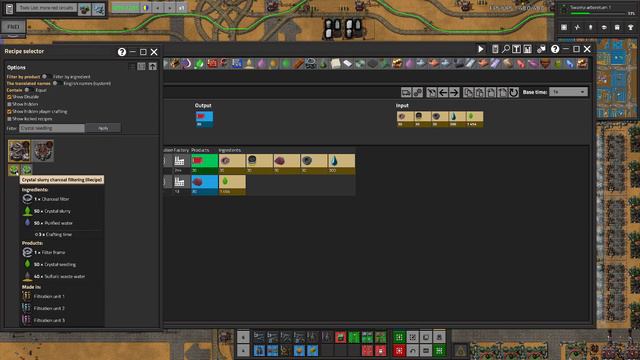
Task: Click the green crystal Input ingredient
Action: coord(474,119)
